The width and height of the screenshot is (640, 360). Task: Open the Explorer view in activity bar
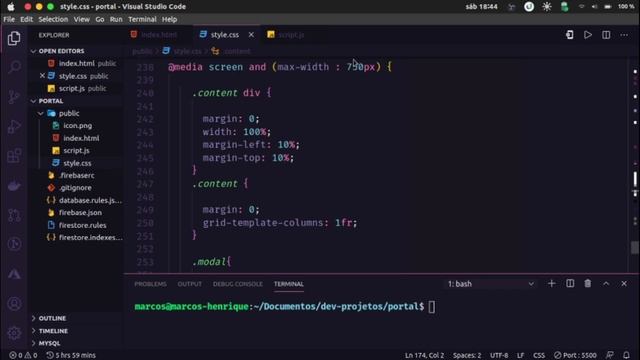point(14,38)
